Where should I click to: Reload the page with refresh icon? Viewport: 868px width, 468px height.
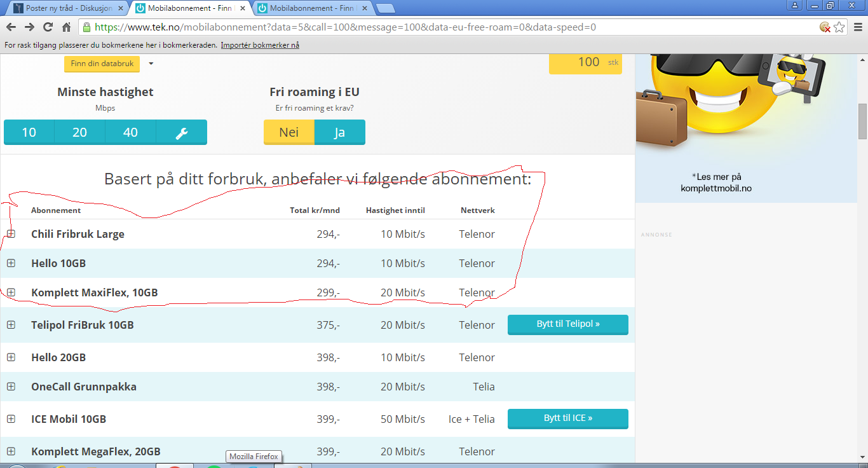pyautogui.click(x=48, y=27)
